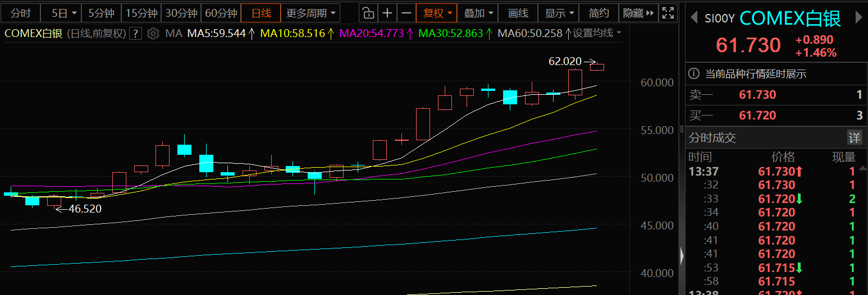Click the 画线 drawing button
This screenshot has height=295, width=868.
(518, 13)
